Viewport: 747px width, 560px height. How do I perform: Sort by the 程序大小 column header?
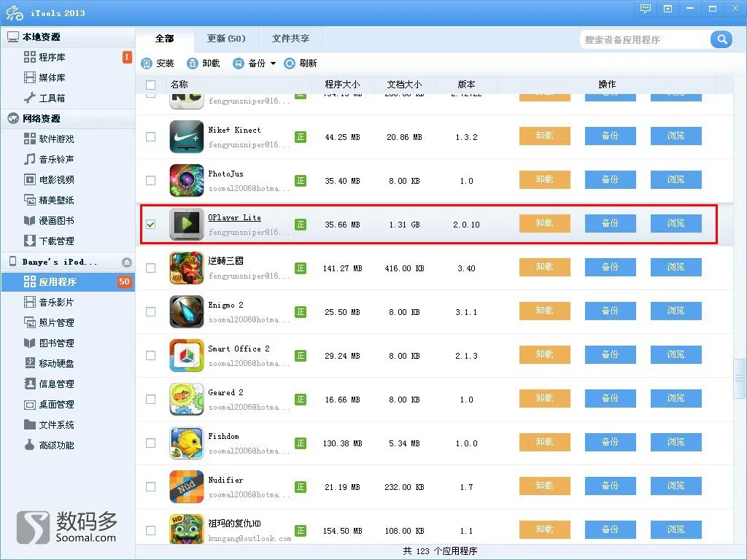click(342, 85)
